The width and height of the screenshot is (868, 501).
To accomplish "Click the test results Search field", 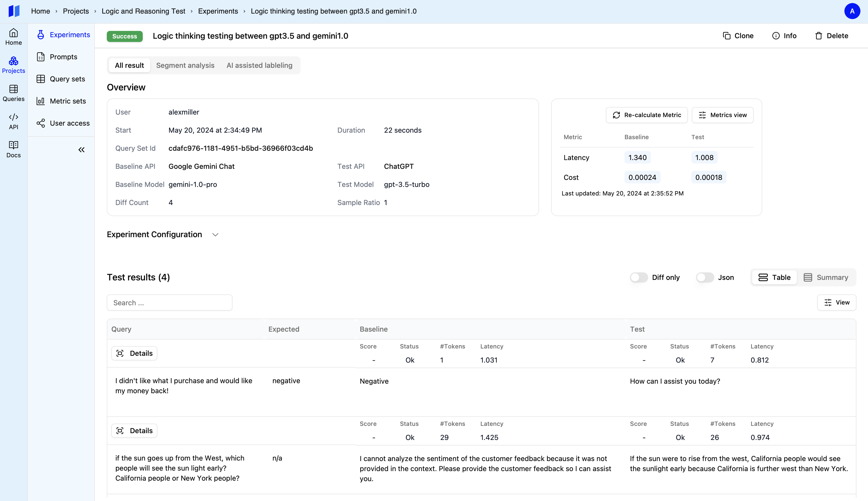I will (169, 303).
